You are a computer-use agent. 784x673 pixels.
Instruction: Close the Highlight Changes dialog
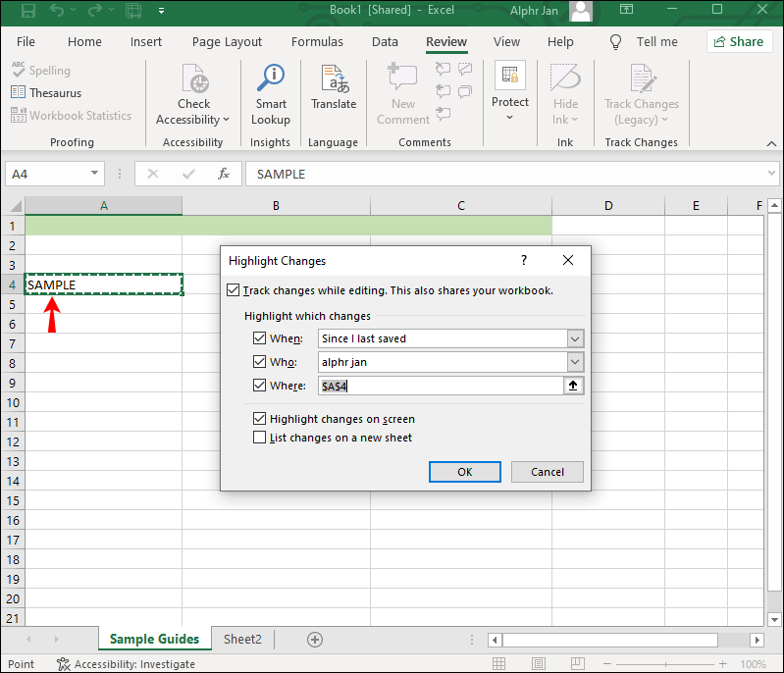tap(567, 260)
